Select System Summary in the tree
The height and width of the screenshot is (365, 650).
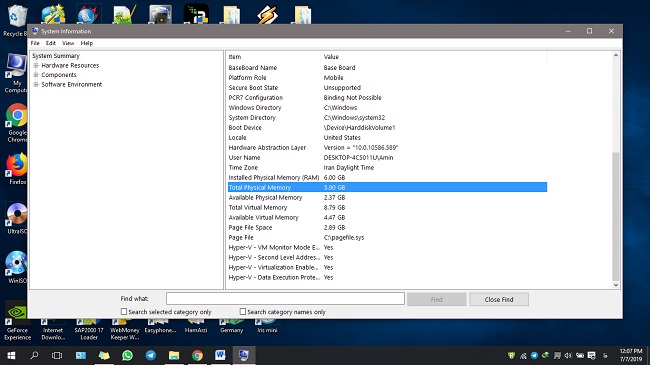56,56
